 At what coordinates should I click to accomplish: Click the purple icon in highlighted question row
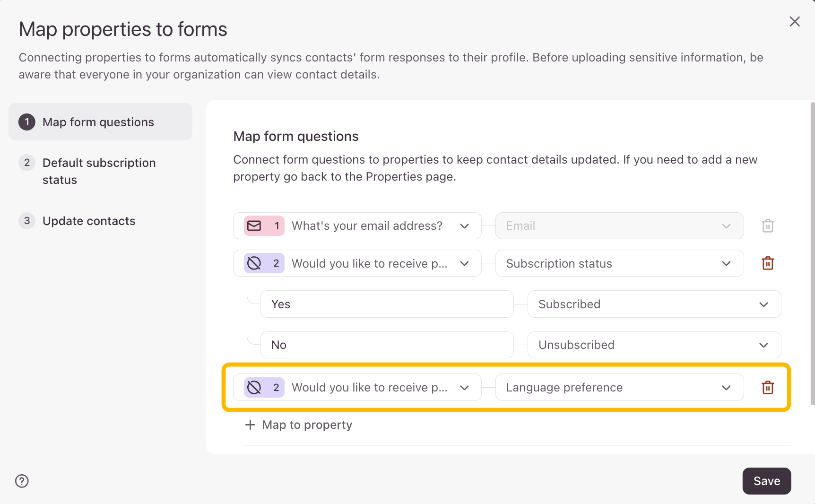(x=254, y=388)
